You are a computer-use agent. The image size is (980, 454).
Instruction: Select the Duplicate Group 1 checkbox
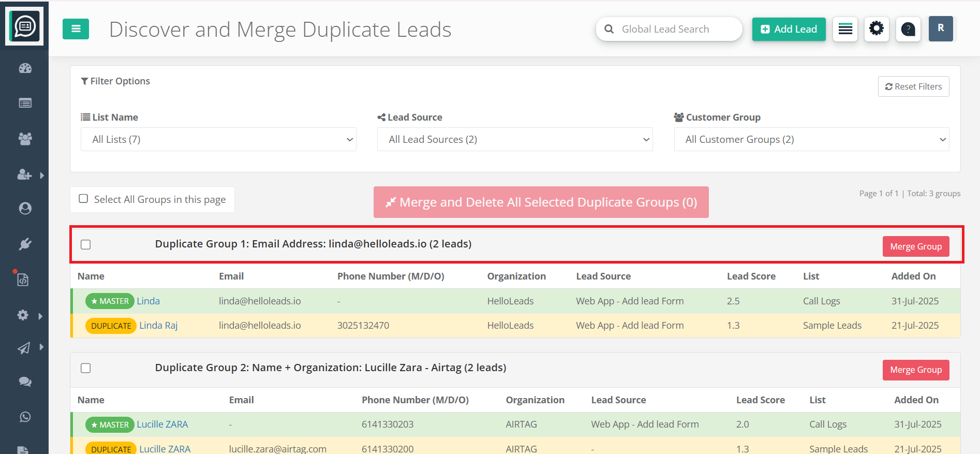(86, 244)
